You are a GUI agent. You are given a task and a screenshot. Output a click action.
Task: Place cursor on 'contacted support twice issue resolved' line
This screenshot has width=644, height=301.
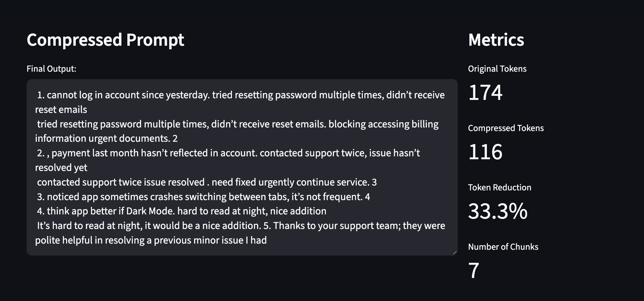207,182
